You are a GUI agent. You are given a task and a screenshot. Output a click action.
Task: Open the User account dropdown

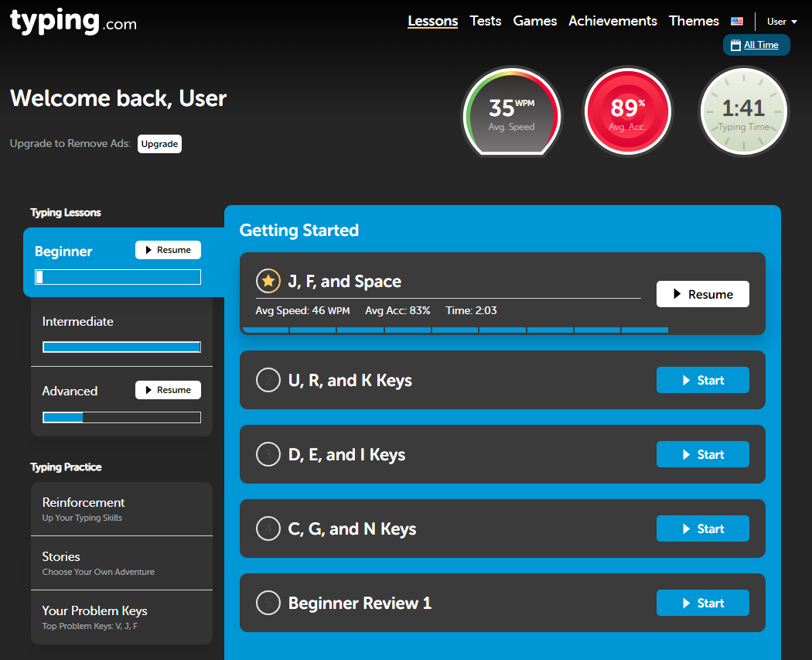(x=782, y=22)
